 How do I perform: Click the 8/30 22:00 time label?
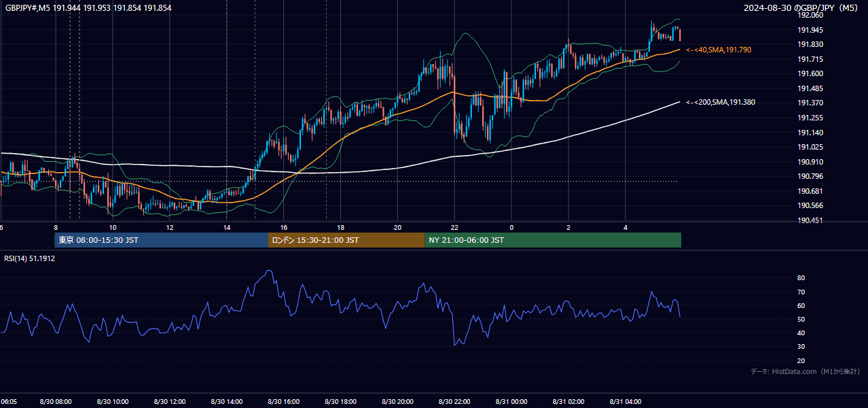(455, 402)
